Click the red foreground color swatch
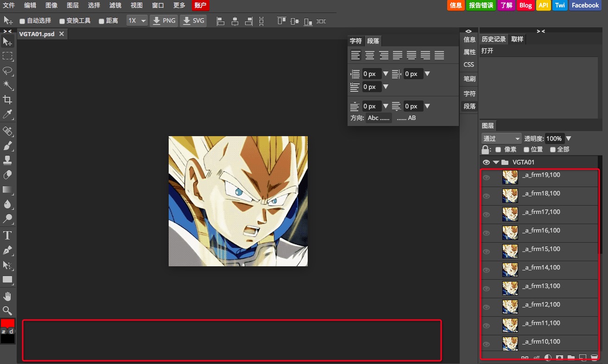 [7, 323]
